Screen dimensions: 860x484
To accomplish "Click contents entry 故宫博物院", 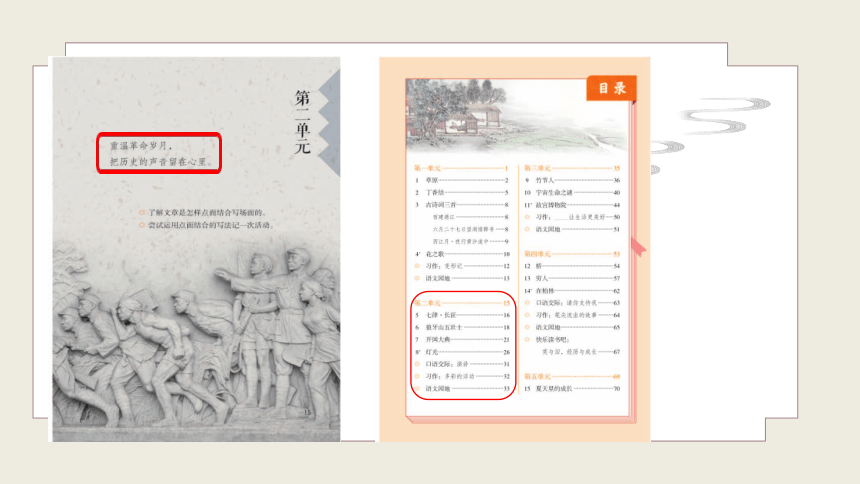I will [x=572, y=205].
